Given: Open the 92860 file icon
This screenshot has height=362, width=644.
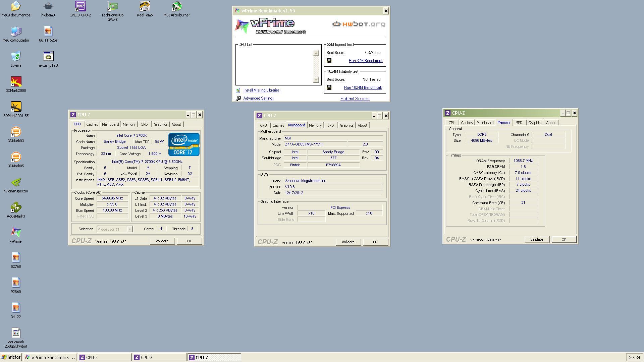Looking at the screenshot, I should (x=16, y=286).
